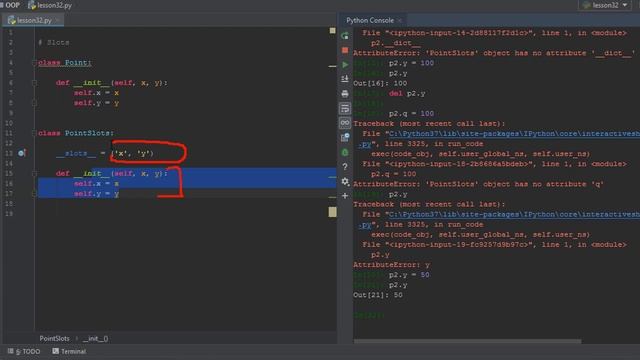Image resolution: width=640 pixels, height=360 pixels.
Task: Click the OOP project breadcrumb
Action: point(11,5)
